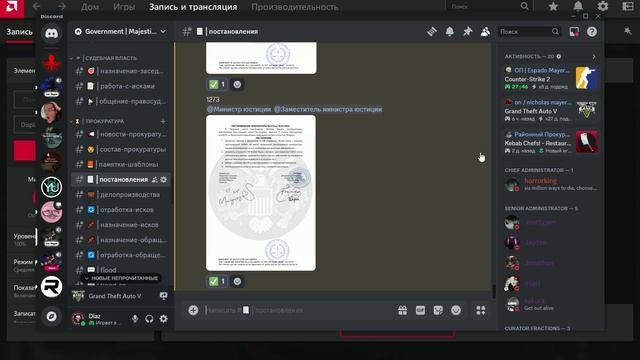The height and width of the screenshot is (360, 640).
Task: Jump to НОВЫЕ НЕПРОЧИТАННЫЕ messages
Action: tap(122, 278)
